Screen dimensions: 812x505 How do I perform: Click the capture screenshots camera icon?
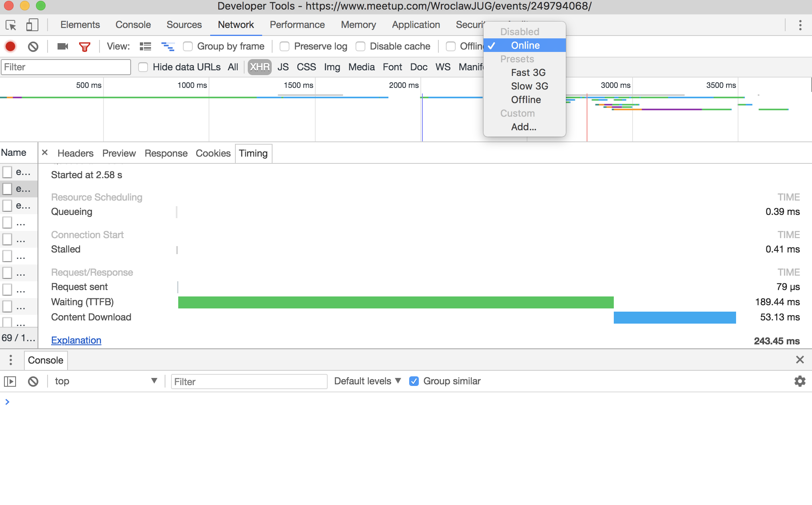click(63, 46)
